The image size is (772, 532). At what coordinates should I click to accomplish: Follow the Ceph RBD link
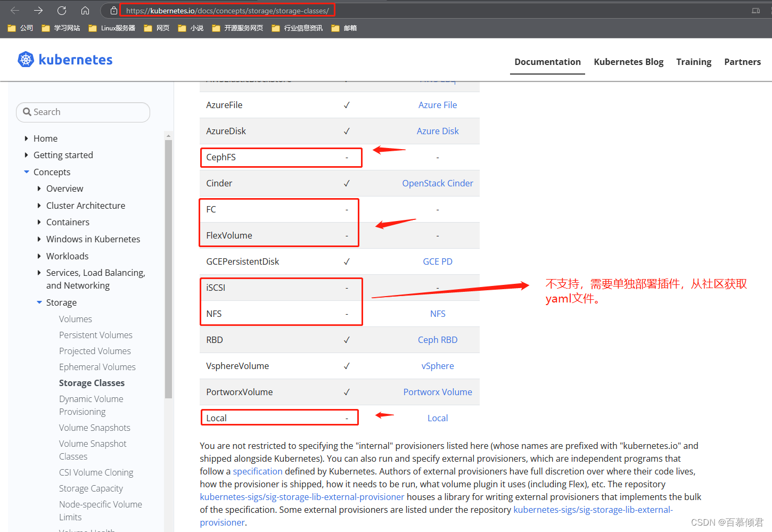[438, 340]
